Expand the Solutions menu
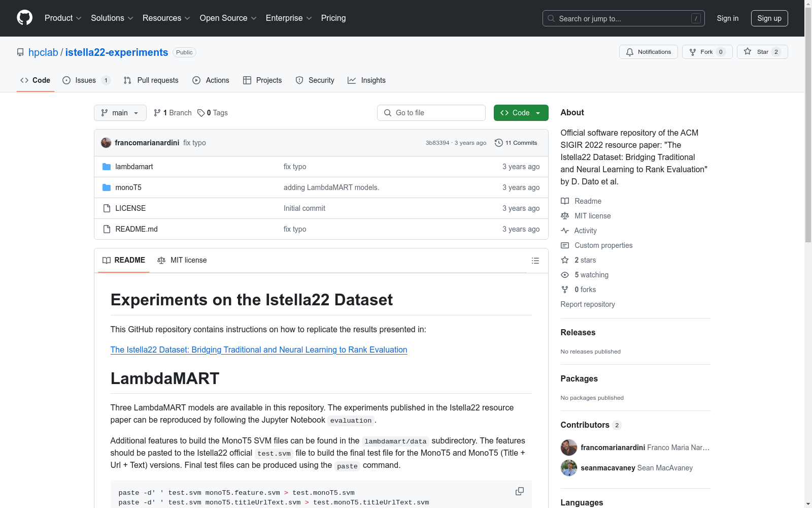The height and width of the screenshot is (508, 812). (112, 18)
